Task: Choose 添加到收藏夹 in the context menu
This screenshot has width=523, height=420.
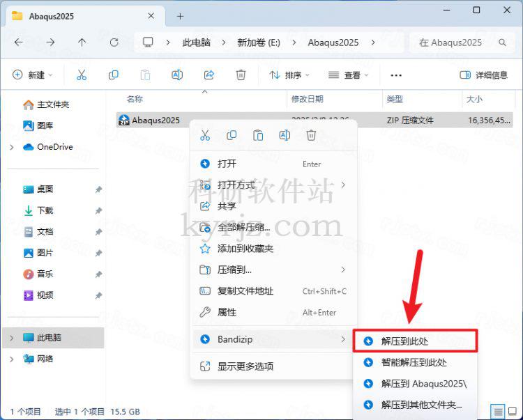Action: 273,249
